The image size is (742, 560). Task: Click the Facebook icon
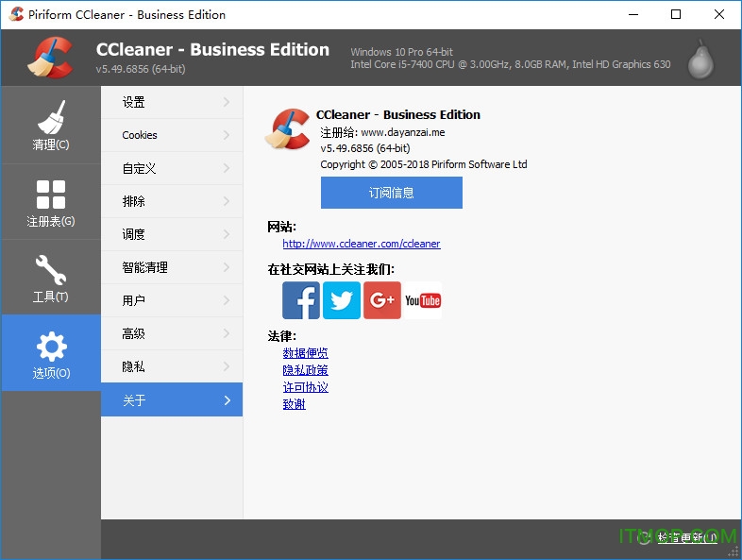click(x=301, y=300)
